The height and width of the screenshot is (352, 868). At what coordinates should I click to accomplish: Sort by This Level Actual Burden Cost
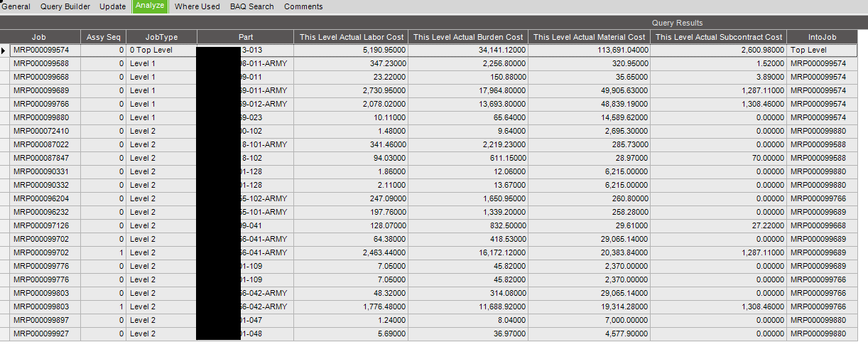[x=468, y=37]
